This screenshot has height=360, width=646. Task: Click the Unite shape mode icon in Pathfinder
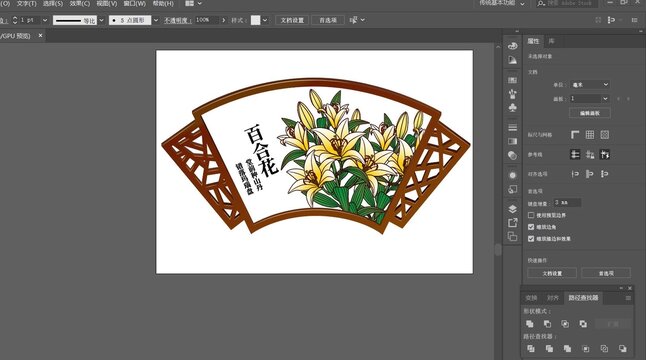(530, 324)
